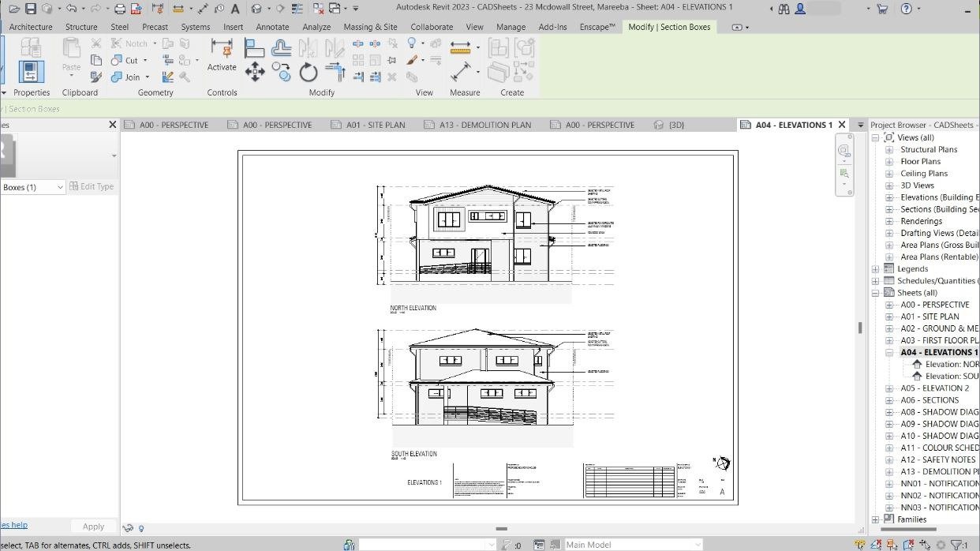Select the Move tool in Modify panel
The height and width of the screenshot is (551, 980).
tap(255, 73)
